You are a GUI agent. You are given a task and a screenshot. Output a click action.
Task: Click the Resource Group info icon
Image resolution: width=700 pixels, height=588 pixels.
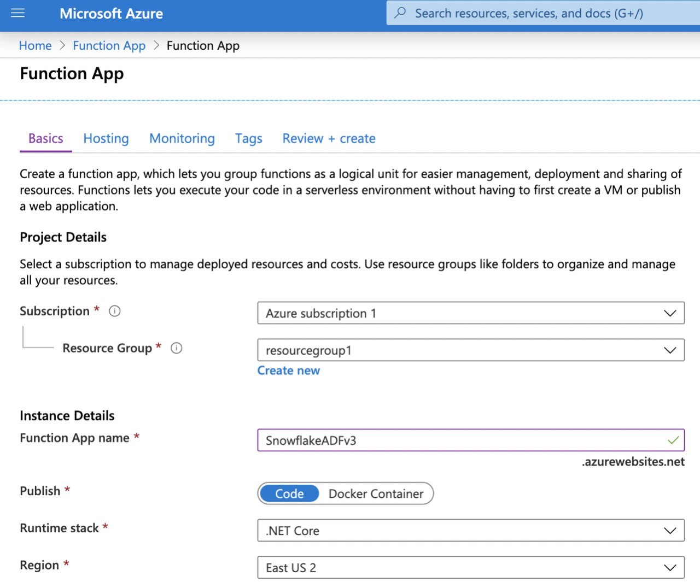pos(176,348)
